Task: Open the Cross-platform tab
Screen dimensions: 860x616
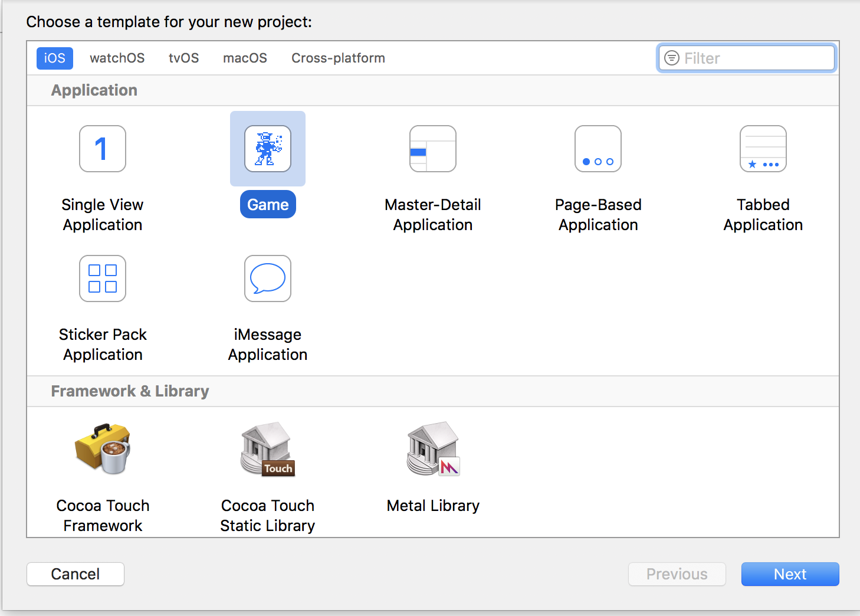Action: [338, 58]
